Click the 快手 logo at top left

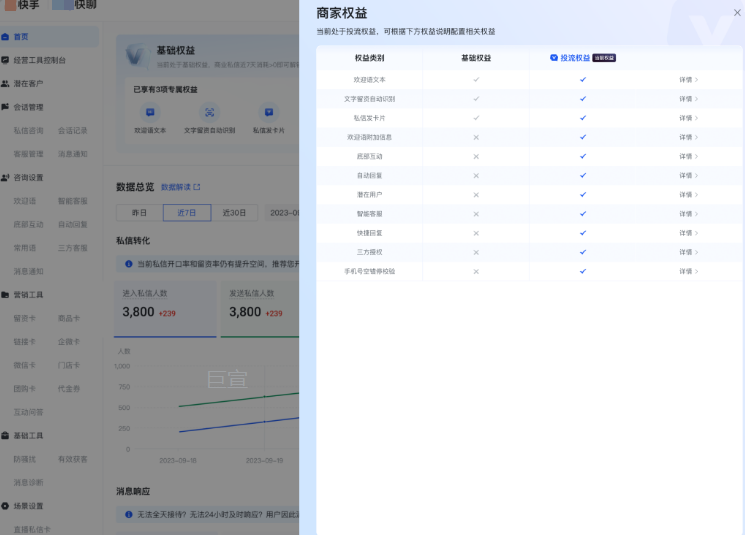pyautogui.click(x=22, y=5)
